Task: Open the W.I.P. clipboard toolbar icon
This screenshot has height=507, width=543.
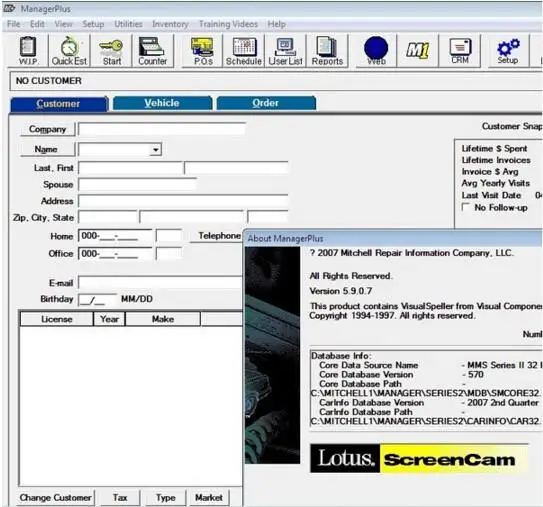Action: pyautogui.click(x=28, y=51)
